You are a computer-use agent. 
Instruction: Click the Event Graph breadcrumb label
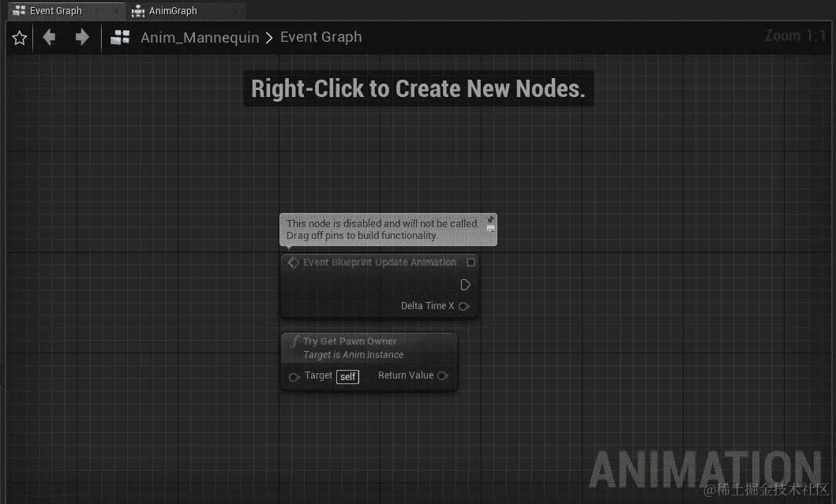[x=321, y=37]
